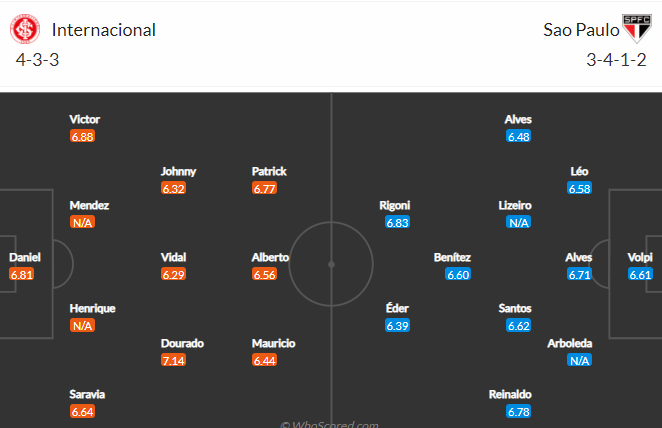This screenshot has height=428, width=662.
Task: Click Rigoni's 6.83 rating badge
Action: tap(397, 222)
